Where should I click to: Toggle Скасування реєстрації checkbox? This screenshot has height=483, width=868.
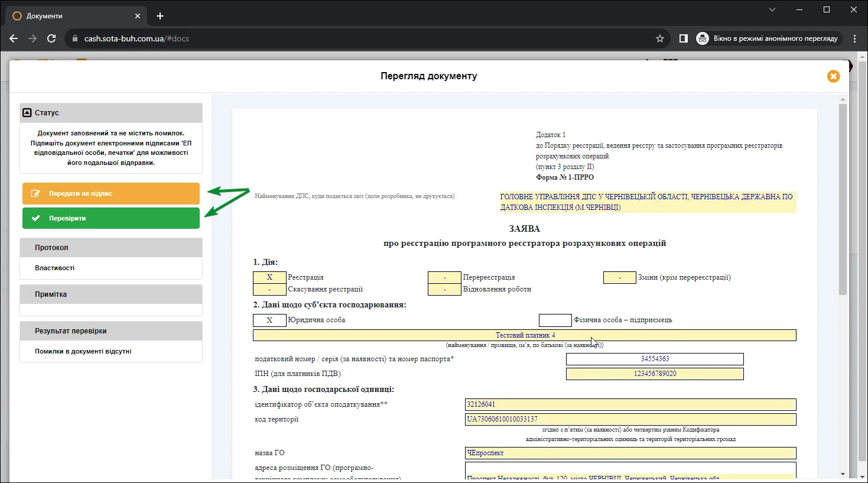coord(269,290)
